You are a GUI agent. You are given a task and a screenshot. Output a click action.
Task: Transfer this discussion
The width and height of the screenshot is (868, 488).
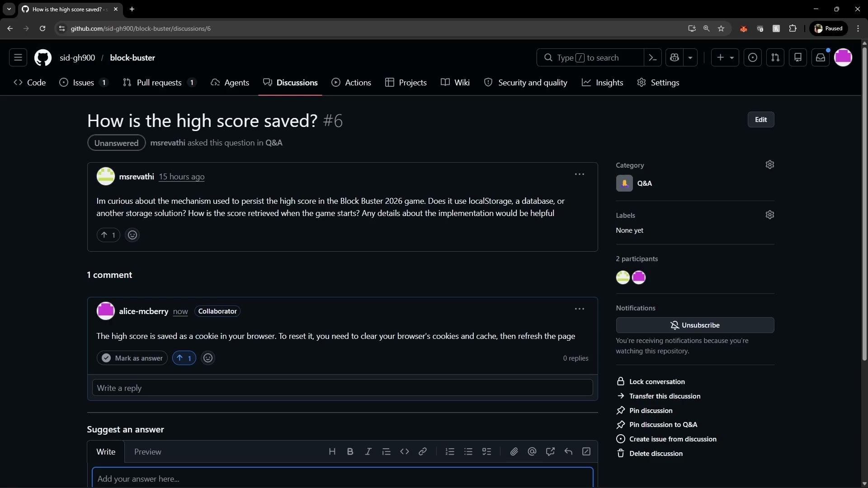click(658, 396)
